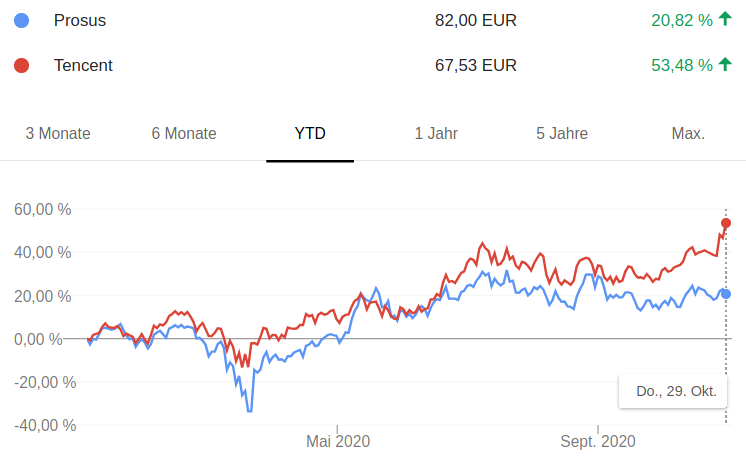The height and width of the screenshot is (466, 746).
Task: Click the red Tencent color dot
Action: pyautogui.click(x=22, y=66)
